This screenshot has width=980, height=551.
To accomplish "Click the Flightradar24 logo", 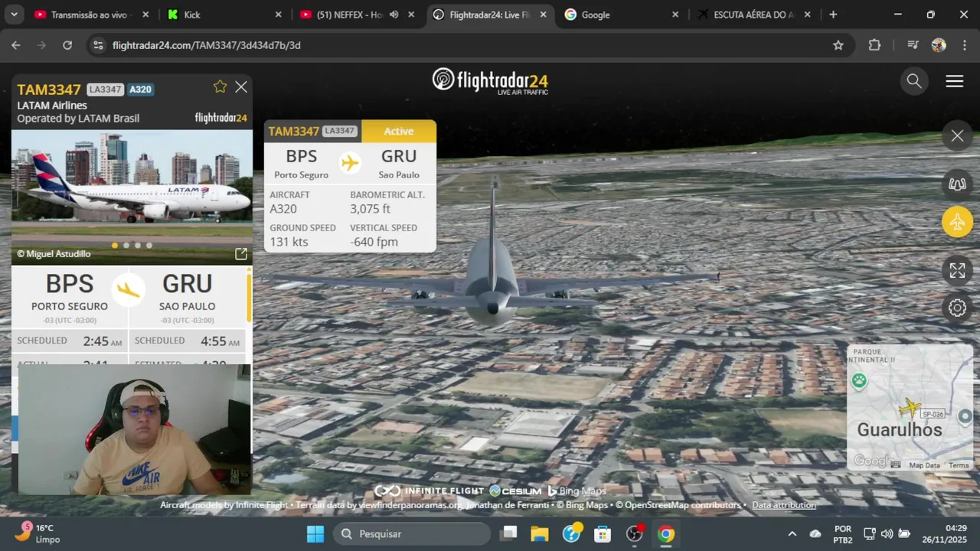I will click(x=490, y=80).
